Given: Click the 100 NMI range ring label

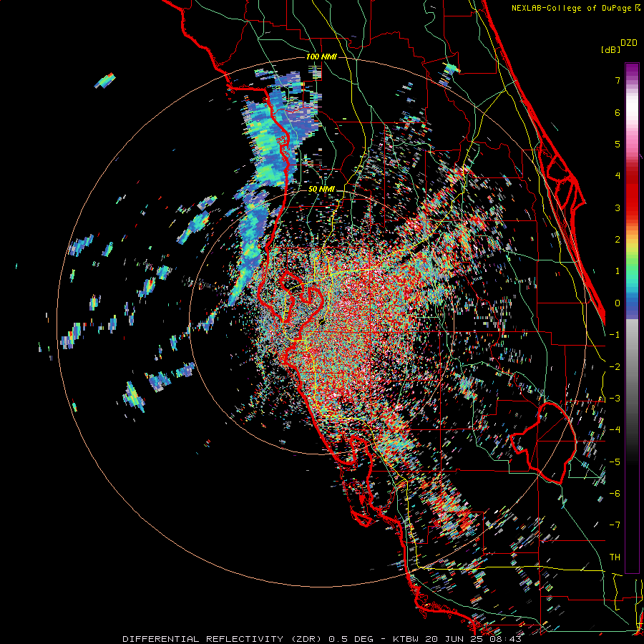Looking at the screenshot, I should click(321, 57).
